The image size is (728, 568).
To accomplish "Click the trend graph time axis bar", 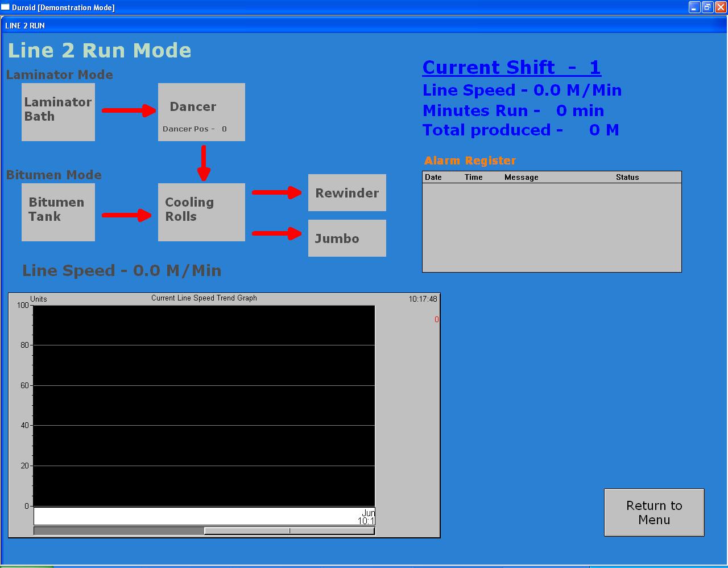I will 204,516.
